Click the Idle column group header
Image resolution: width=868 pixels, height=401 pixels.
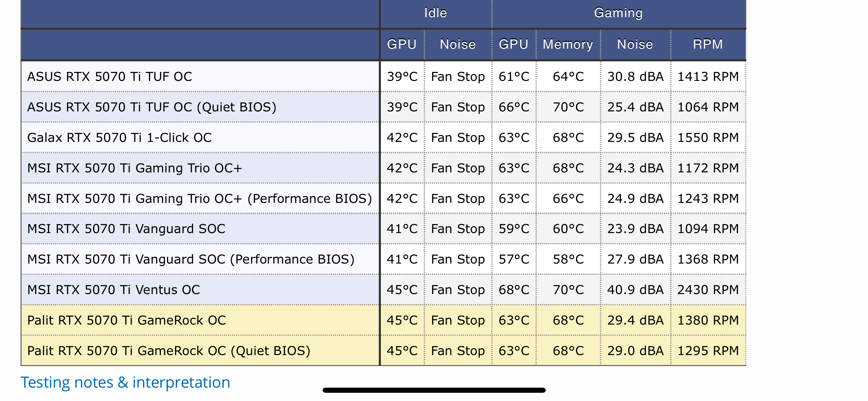tap(435, 13)
